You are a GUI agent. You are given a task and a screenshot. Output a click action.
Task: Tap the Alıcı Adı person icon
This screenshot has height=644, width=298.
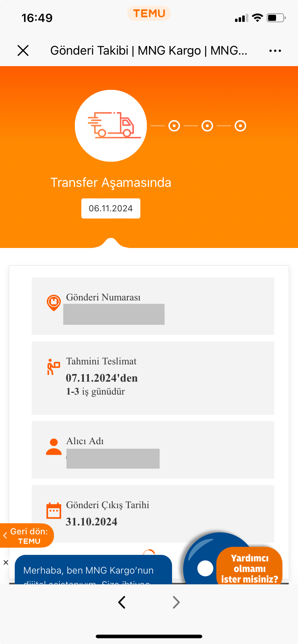pos(54,447)
